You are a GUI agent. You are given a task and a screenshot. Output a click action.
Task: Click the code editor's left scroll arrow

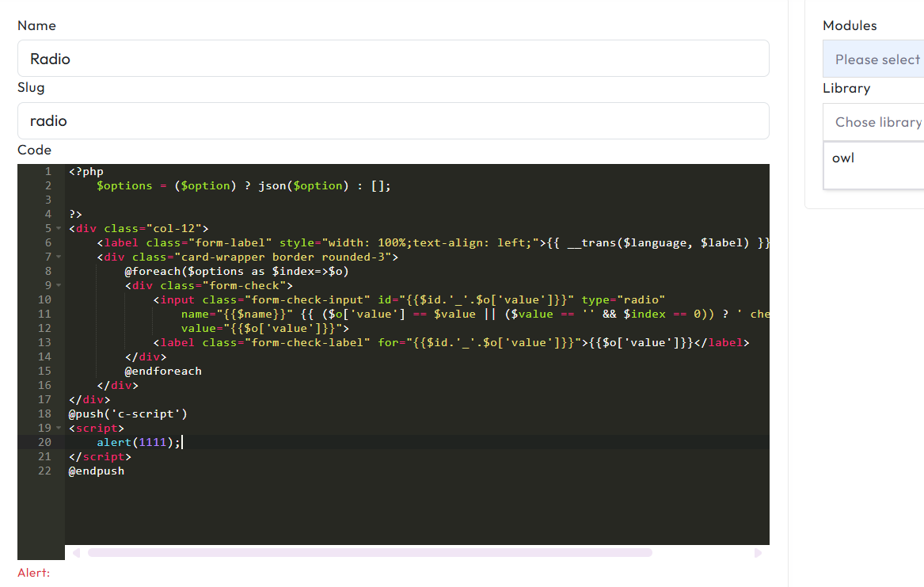click(x=77, y=553)
